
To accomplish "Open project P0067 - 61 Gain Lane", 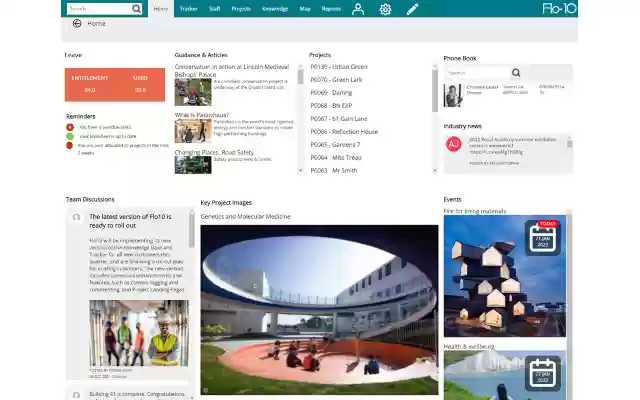I will pos(339,119).
